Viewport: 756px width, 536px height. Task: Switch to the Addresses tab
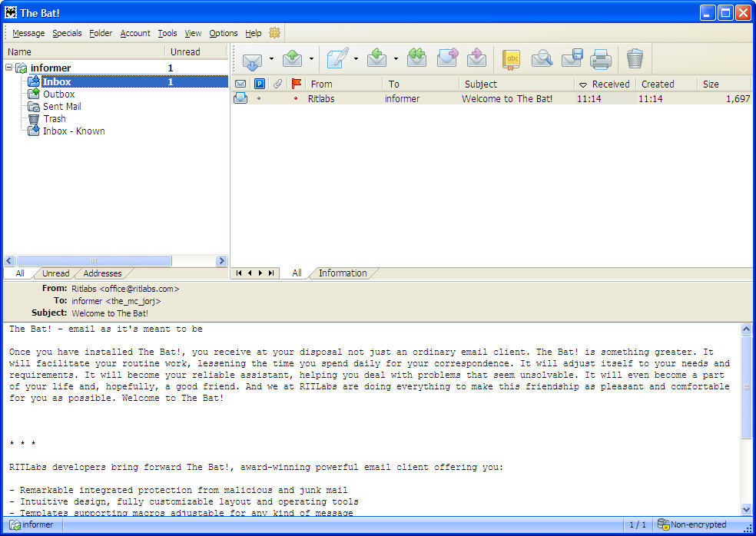tap(102, 273)
